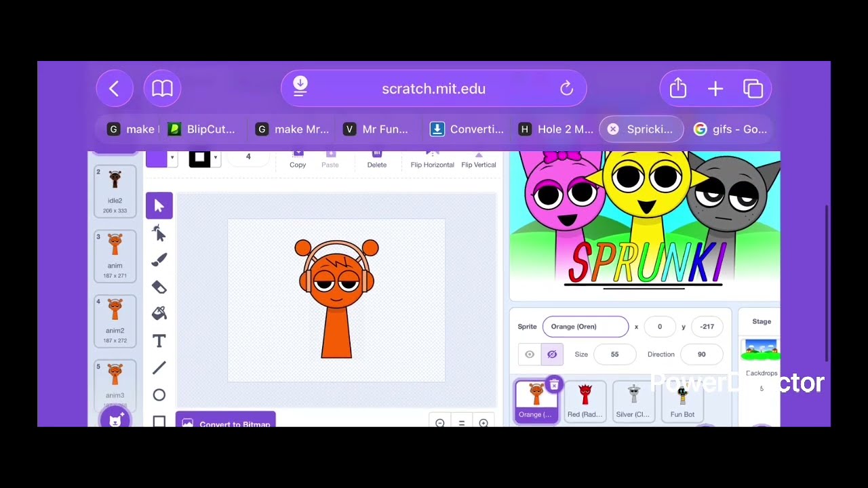Select the Red (Rad...) sprite tile
868x488 pixels.
point(585,401)
